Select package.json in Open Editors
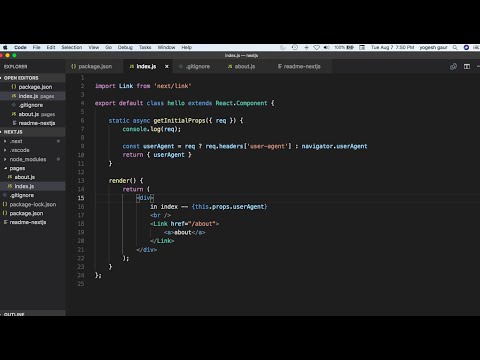Viewport: 480px width, 360px height. click(33, 87)
